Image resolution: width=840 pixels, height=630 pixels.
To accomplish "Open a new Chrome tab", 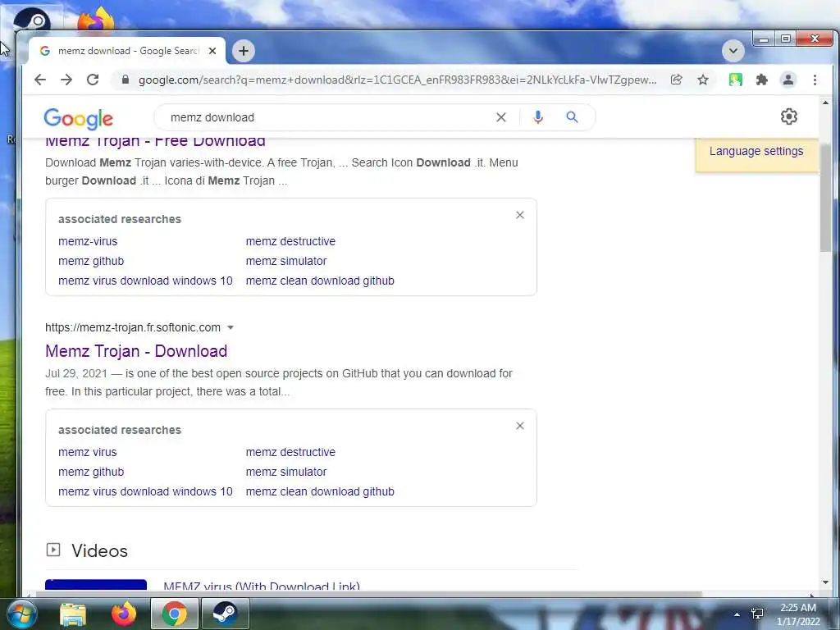I will click(243, 51).
